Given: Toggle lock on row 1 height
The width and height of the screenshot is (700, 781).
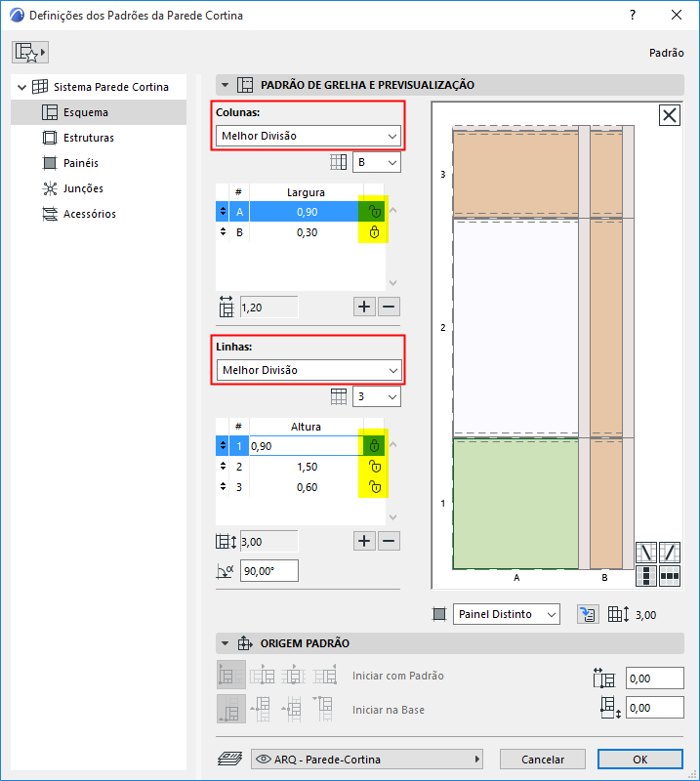Looking at the screenshot, I should pyautogui.click(x=374, y=446).
